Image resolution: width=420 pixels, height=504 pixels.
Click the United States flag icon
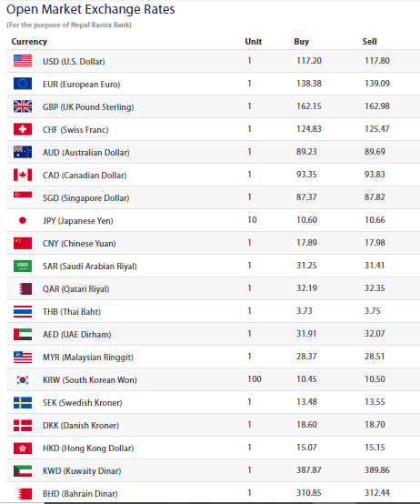pos(23,61)
